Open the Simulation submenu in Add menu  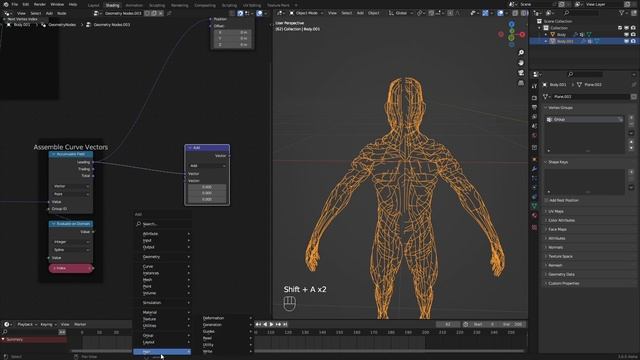[163, 302]
